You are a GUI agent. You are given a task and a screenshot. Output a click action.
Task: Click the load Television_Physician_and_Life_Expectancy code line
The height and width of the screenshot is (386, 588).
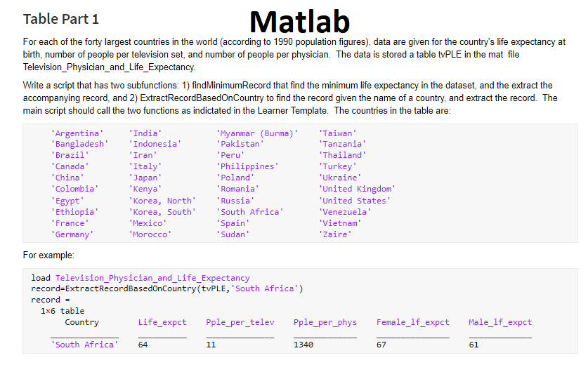(x=141, y=278)
